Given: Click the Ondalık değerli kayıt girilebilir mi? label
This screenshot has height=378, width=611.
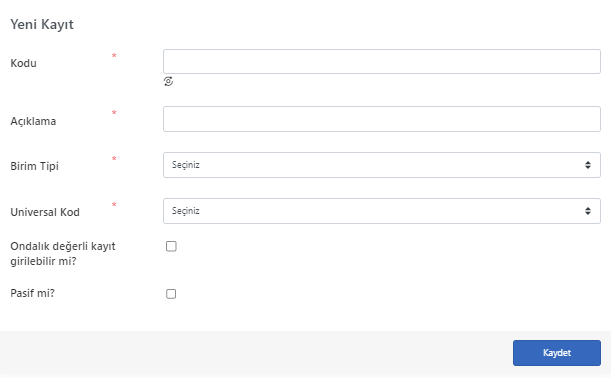Looking at the screenshot, I should pyautogui.click(x=63, y=254).
